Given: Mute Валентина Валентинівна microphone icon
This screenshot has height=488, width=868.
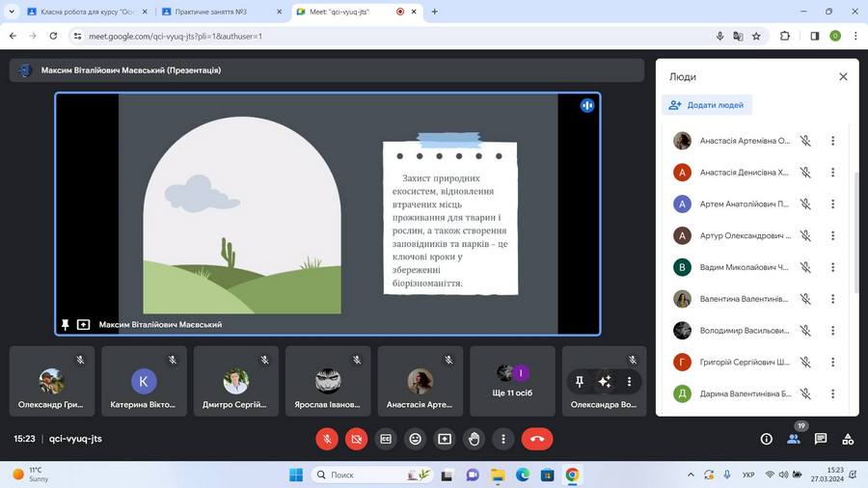Looking at the screenshot, I should point(805,299).
